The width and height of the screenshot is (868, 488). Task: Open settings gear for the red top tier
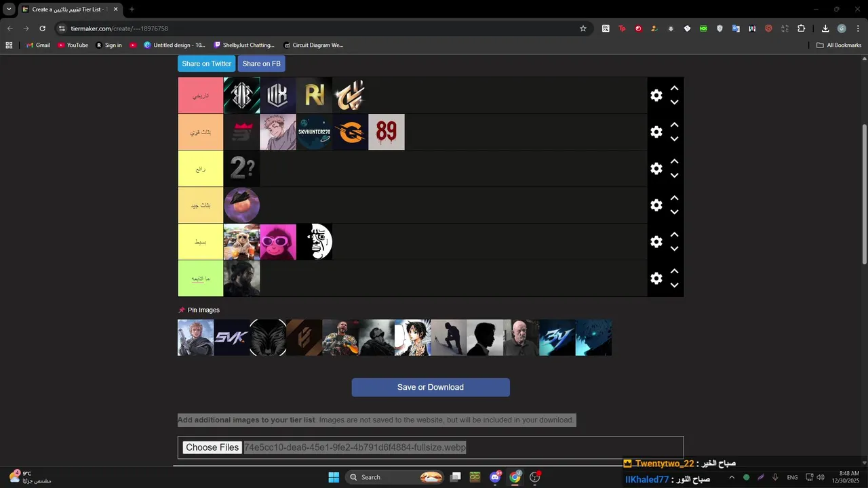point(656,96)
